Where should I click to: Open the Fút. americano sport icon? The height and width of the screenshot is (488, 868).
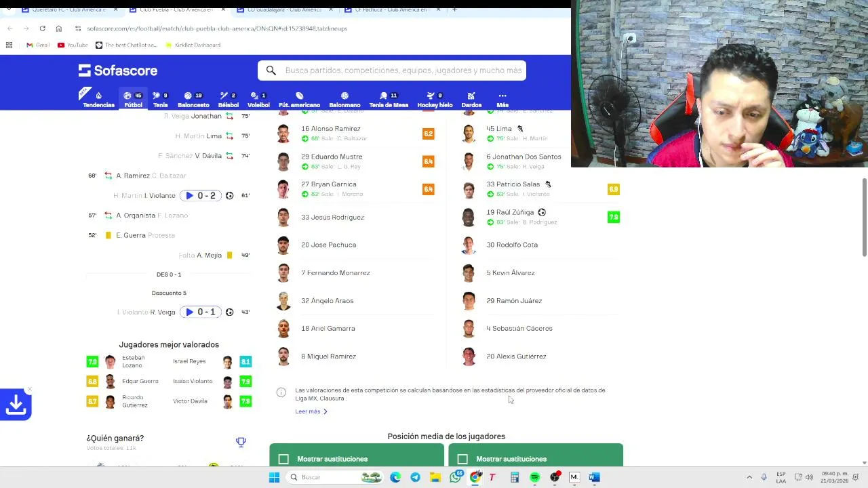299,99
